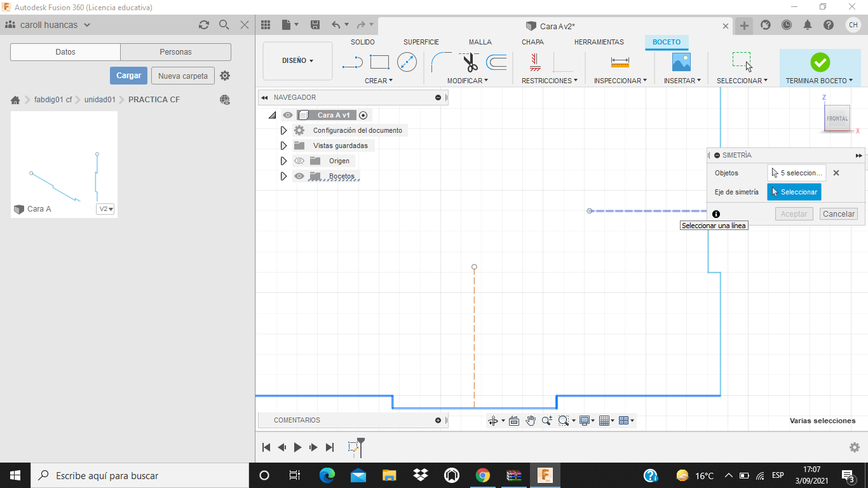868x488 pixels.
Task: Refresh the data panel
Action: click(x=203, y=25)
